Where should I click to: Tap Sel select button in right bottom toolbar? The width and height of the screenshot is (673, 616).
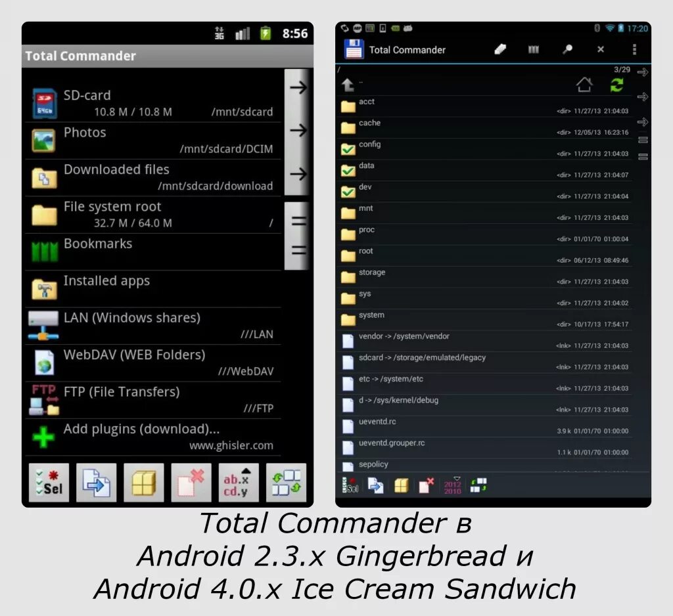point(350,485)
